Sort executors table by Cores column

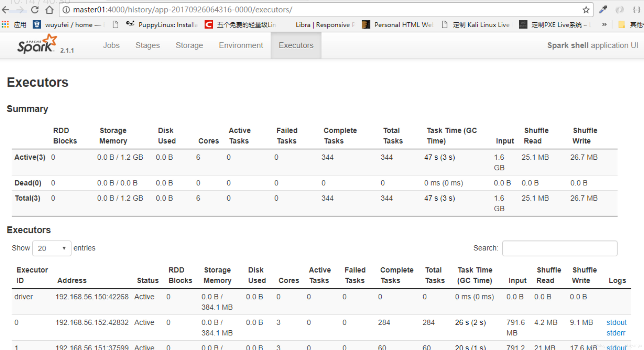(x=289, y=280)
